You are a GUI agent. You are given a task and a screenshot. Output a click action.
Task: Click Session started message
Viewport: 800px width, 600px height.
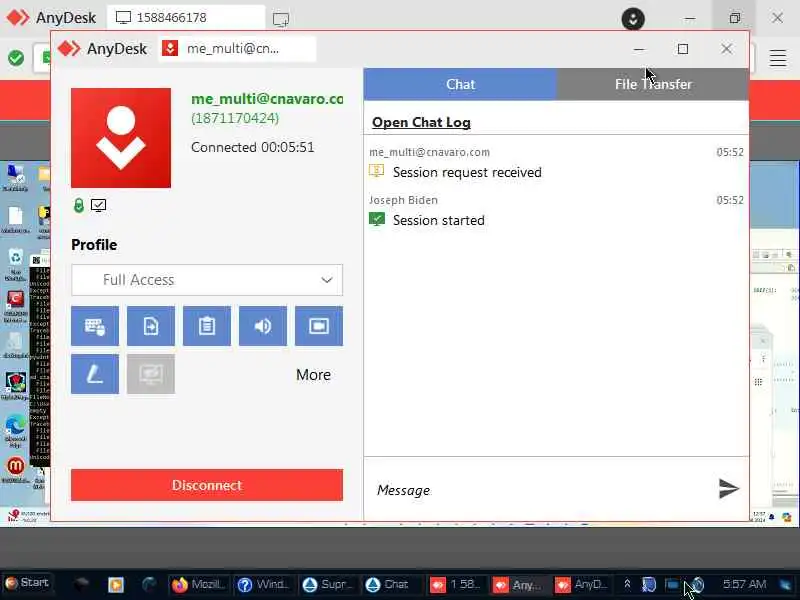click(x=439, y=220)
